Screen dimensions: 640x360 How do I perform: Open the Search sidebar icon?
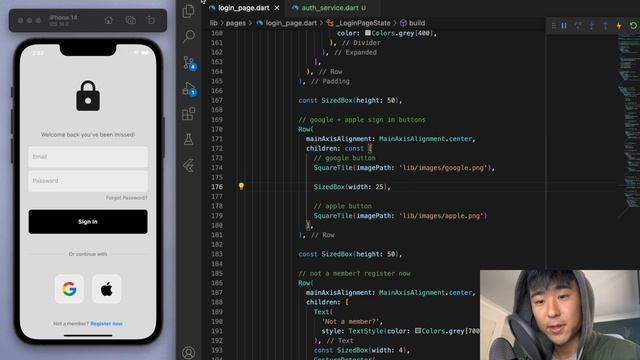pyautogui.click(x=189, y=36)
